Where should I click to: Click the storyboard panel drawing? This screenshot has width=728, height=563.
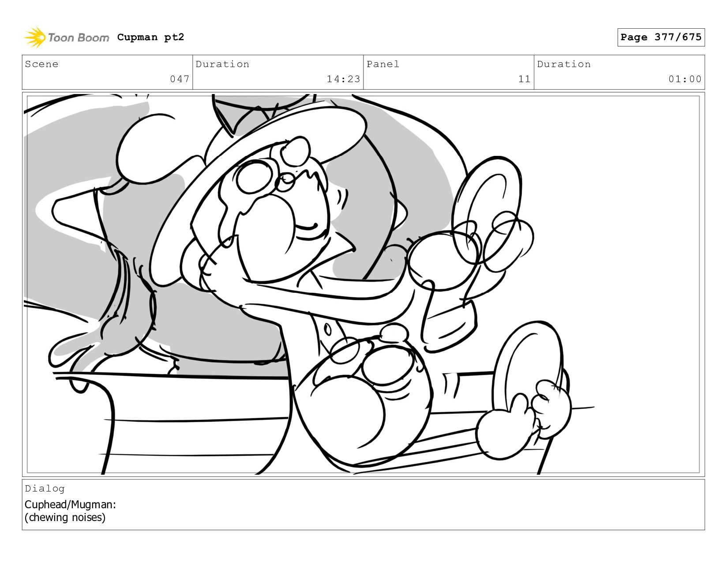click(363, 284)
